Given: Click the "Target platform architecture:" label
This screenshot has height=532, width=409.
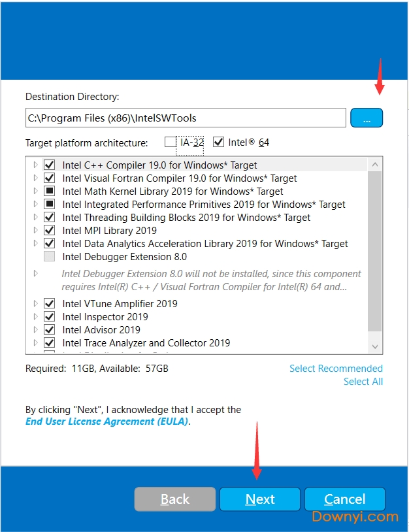Looking at the screenshot, I should (x=86, y=143).
